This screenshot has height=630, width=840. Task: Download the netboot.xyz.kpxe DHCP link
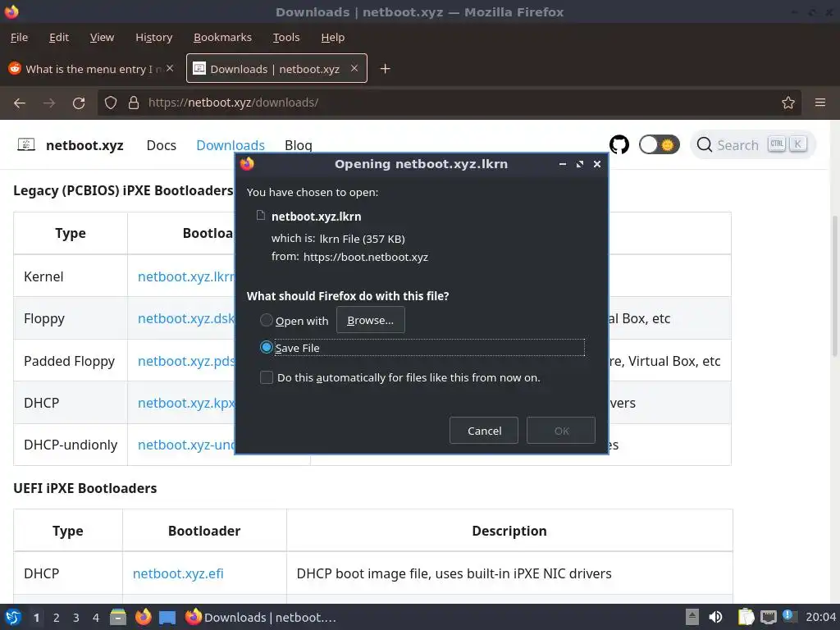pos(186,403)
